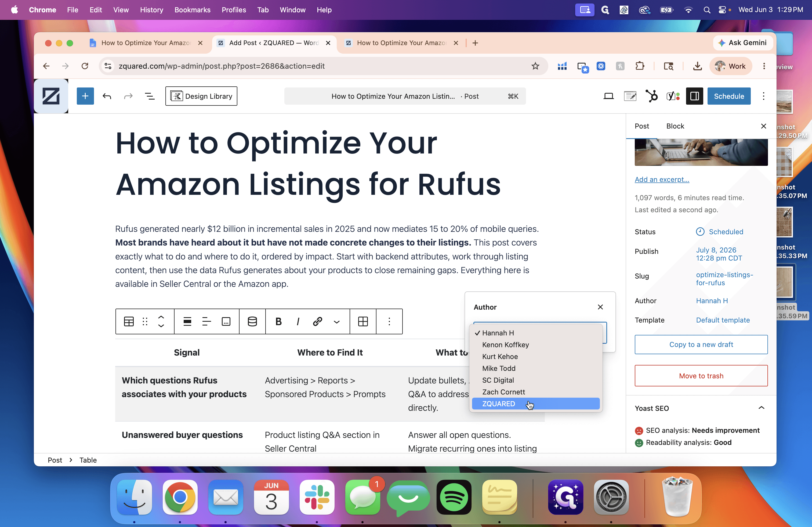Insert a link in the table

click(318, 321)
